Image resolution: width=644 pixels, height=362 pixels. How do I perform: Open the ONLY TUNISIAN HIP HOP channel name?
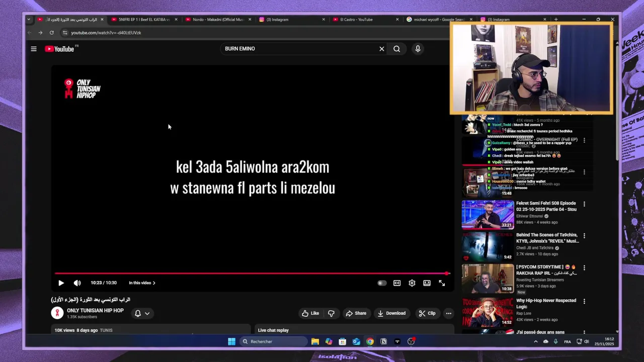tap(95, 311)
